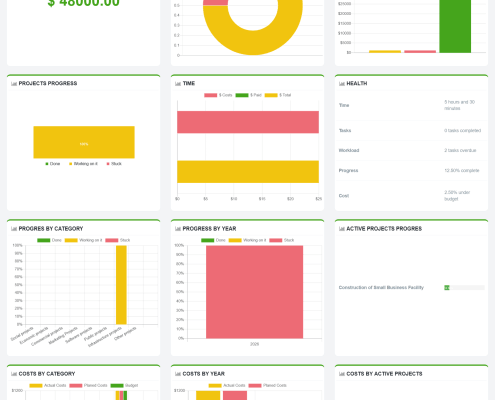Toggle Stuck legend in Progres by Category
This screenshot has width=495, height=400.
[x=118, y=240]
